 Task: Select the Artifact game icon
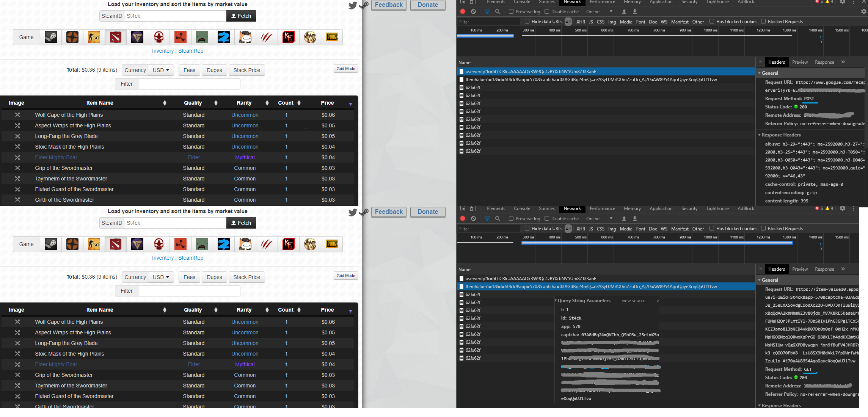(136, 37)
